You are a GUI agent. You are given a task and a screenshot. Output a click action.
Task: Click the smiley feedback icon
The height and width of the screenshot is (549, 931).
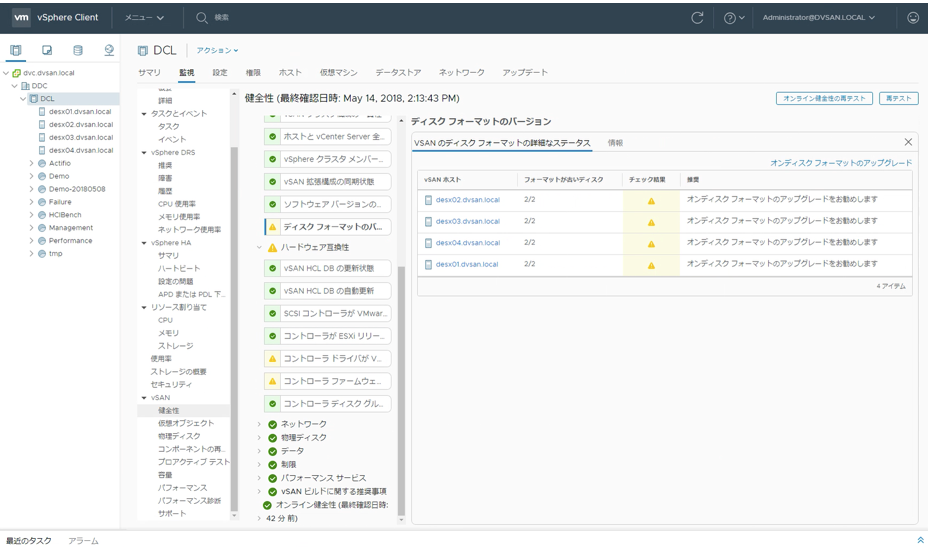pos(913,18)
